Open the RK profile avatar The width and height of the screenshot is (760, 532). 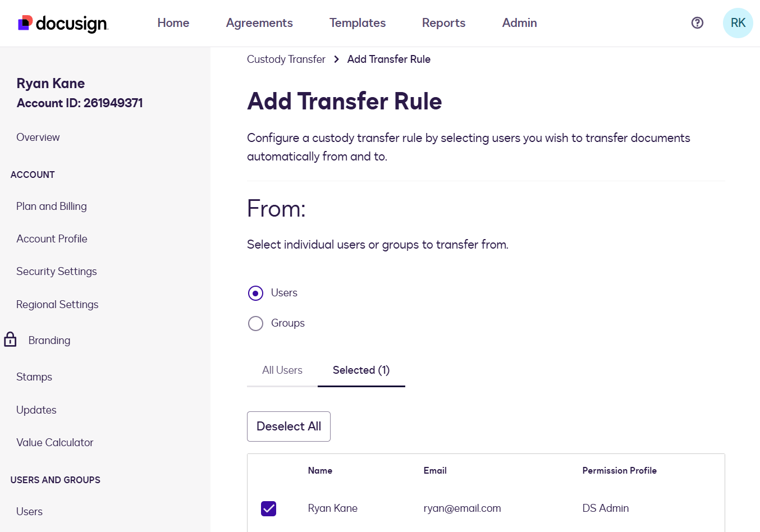pyautogui.click(x=738, y=23)
